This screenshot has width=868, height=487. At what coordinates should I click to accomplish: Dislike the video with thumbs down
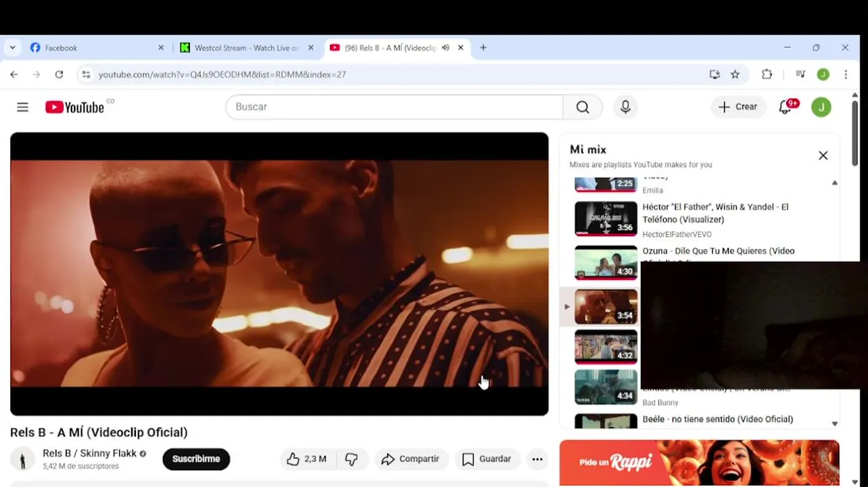coord(352,459)
